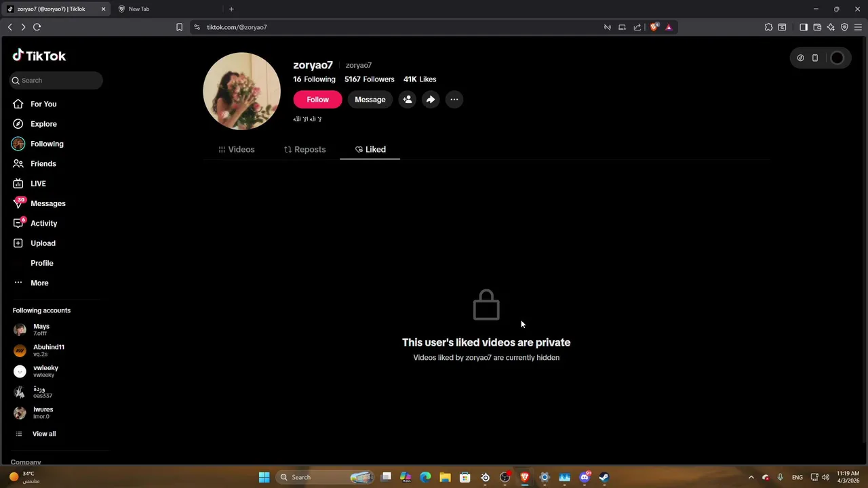Viewport: 868px width, 488px height.
Task: Go to the Following feed
Action: [38, 144]
